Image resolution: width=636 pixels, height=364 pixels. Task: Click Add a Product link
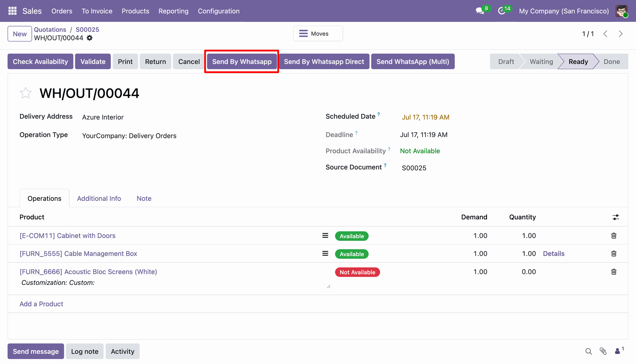(x=41, y=304)
